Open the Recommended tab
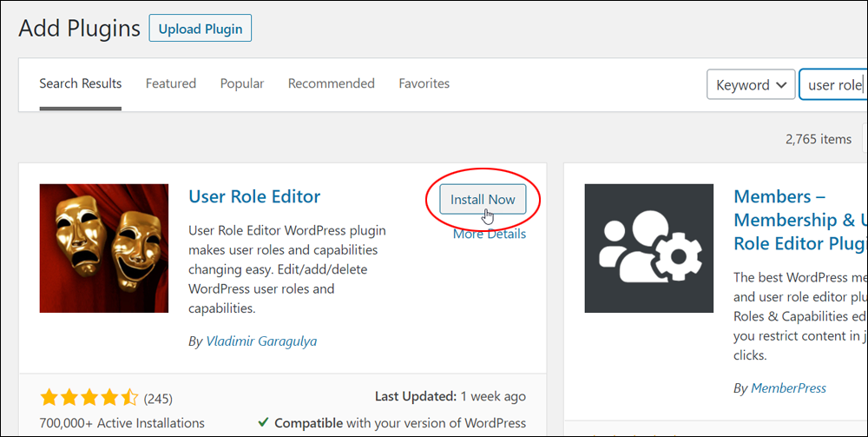 click(x=331, y=83)
